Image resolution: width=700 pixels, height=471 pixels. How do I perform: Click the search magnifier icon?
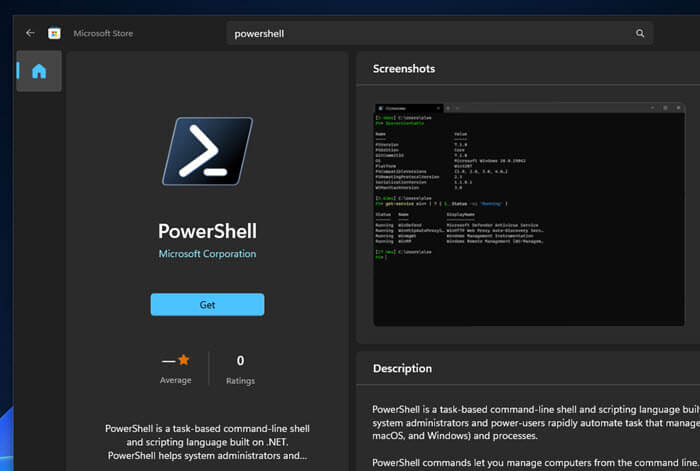click(x=640, y=33)
